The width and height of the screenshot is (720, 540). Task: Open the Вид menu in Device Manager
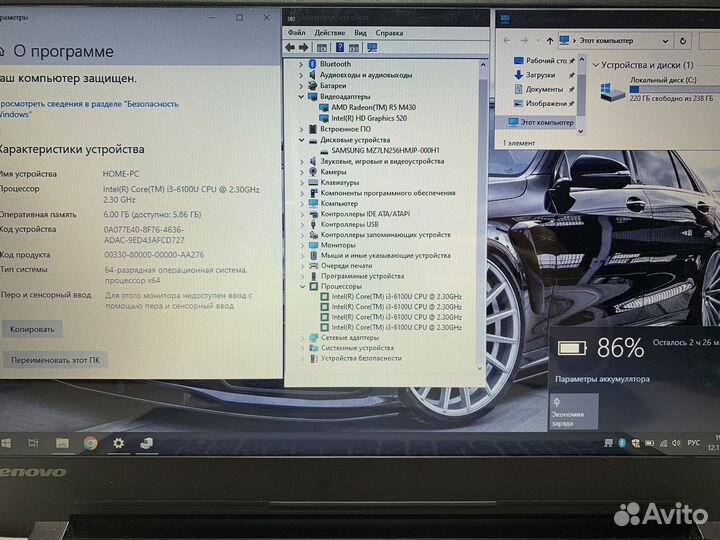(360, 33)
